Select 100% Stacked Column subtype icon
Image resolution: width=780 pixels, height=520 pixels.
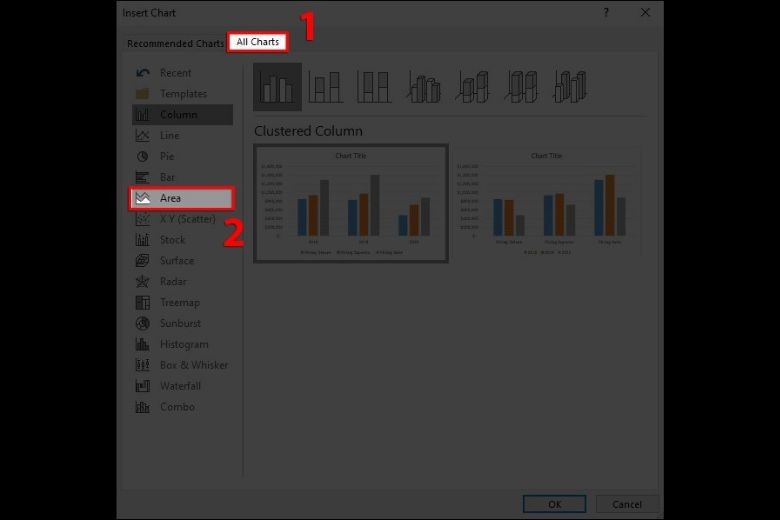pos(374,87)
